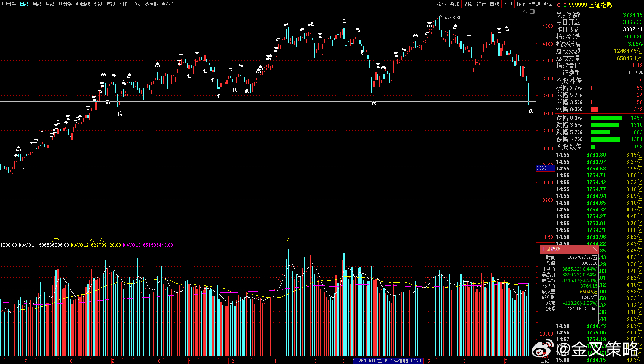644x364 pixels.
Task: Click the blue date range label on timeline
Action: [x=388, y=361]
